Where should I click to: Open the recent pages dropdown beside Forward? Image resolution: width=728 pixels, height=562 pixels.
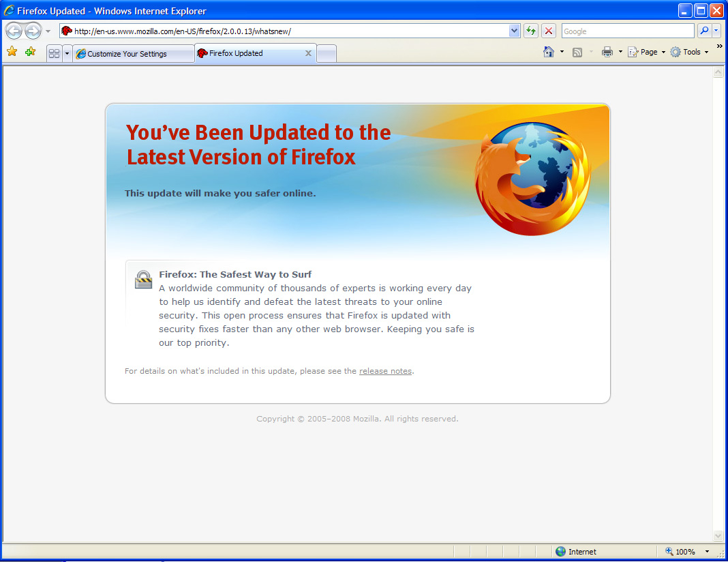click(48, 31)
